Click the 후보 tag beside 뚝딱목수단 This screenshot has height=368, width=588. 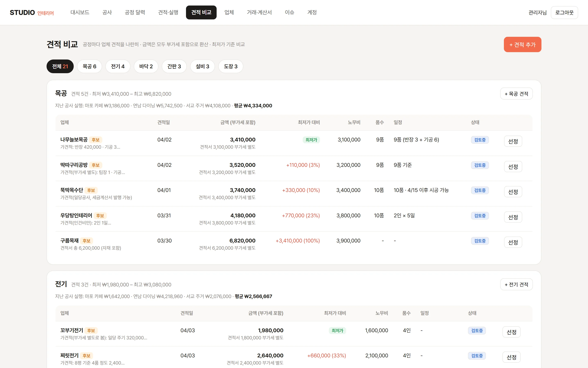click(x=91, y=190)
